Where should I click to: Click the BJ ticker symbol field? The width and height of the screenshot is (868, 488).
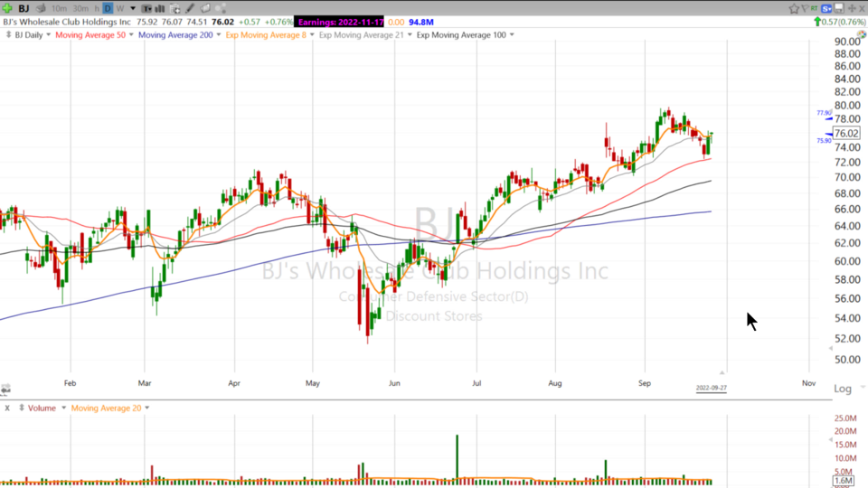(x=24, y=8)
